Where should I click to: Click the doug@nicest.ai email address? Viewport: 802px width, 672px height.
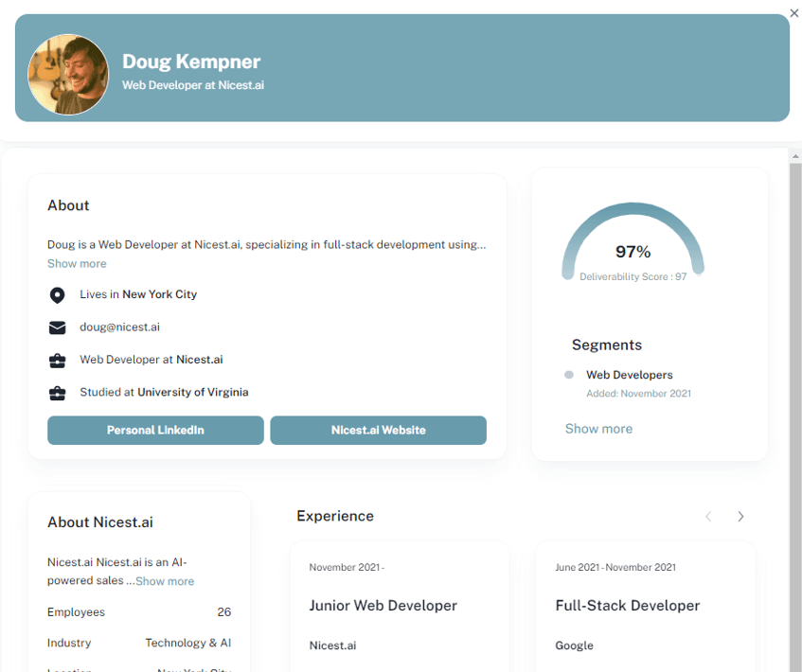tap(119, 327)
